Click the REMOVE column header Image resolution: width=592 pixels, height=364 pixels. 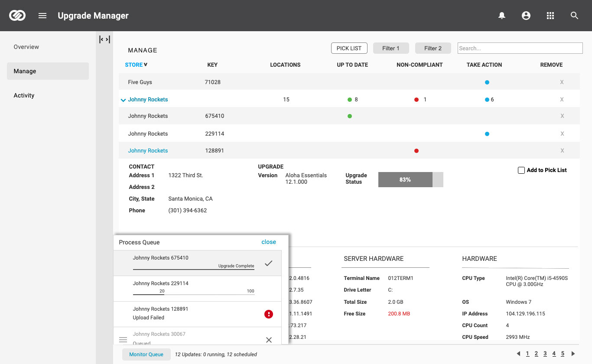551,65
